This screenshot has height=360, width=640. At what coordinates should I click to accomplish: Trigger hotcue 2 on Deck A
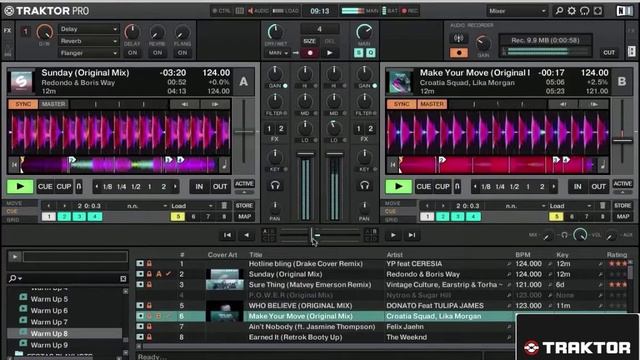[x=64, y=216]
